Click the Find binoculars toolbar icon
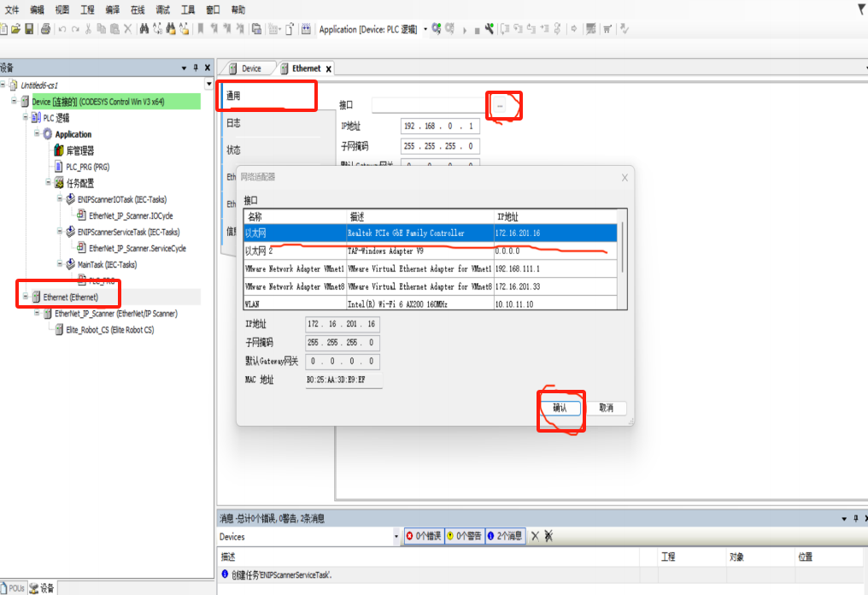Viewport: 868px width, 595px height. click(144, 29)
